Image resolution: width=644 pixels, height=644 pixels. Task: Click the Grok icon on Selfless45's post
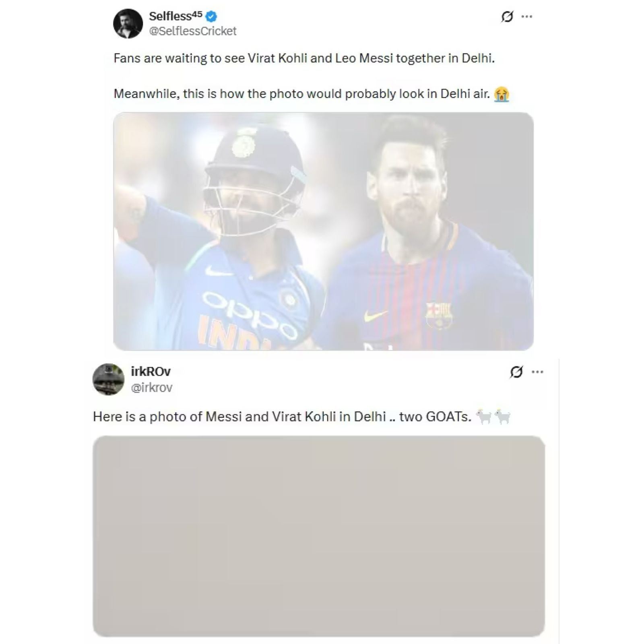pyautogui.click(x=507, y=17)
